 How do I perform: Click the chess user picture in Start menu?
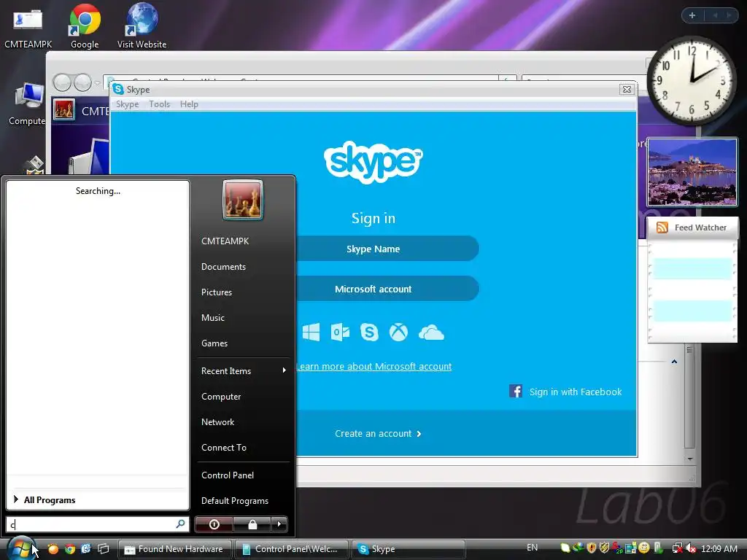[x=242, y=200]
